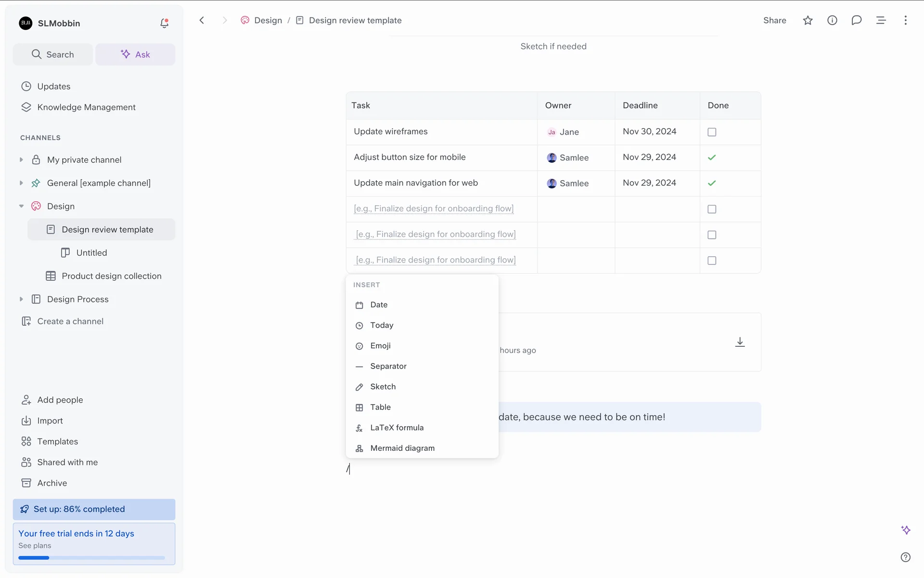
Task: Star this document as favorite
Action: pos(808,20)
